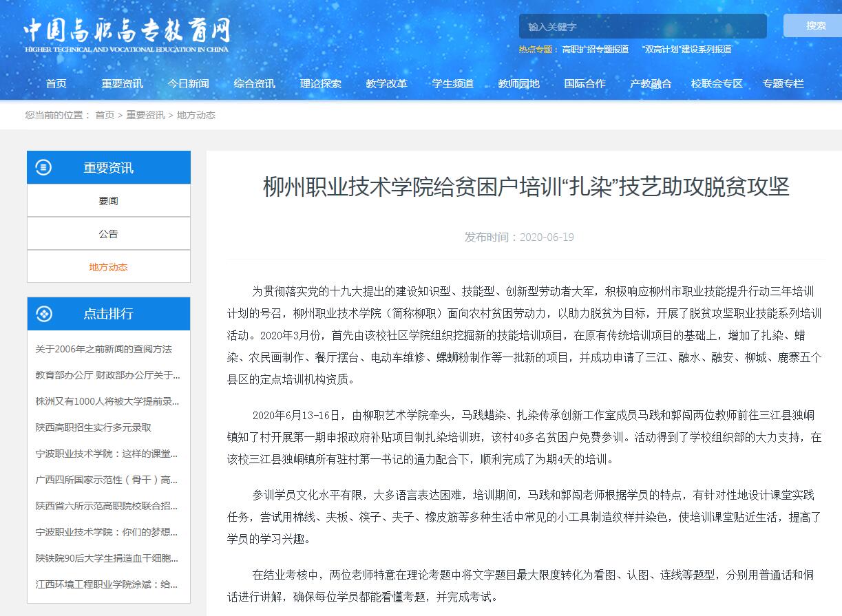Open the 产教融合 navigation item
Screen dimensions: 842x616
point(651,83)
